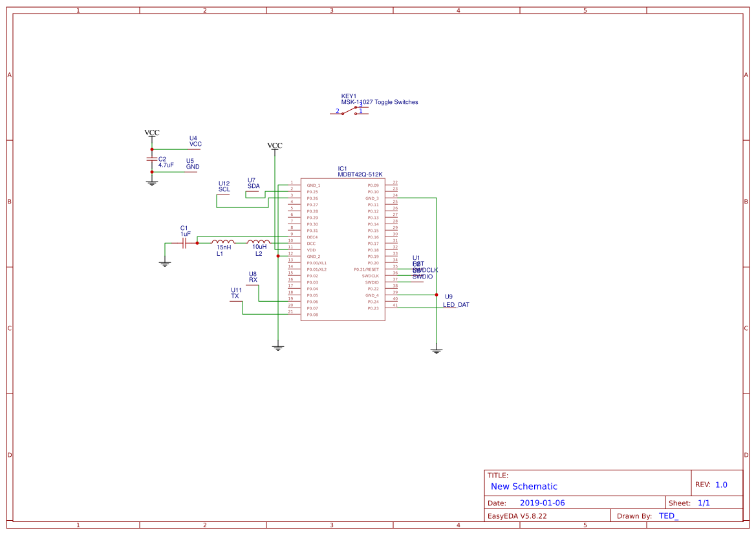Select the SWDCLK net label
This screenshot has height=535, width=756.
tap(425, 269)
